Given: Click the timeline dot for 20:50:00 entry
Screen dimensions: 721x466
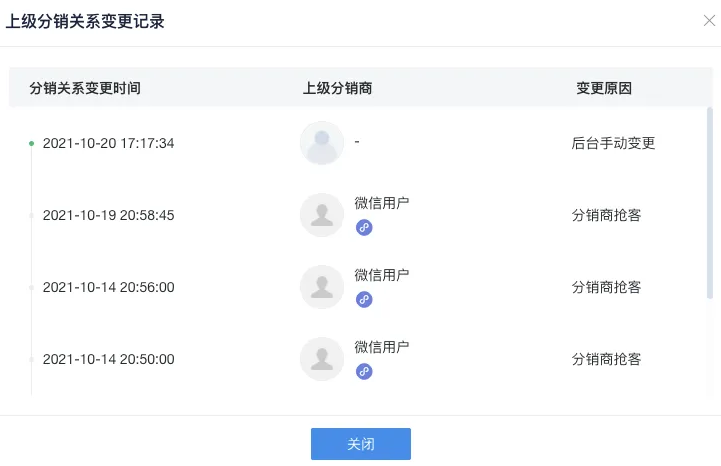Looking at the screenshot, I should [31, 360].
